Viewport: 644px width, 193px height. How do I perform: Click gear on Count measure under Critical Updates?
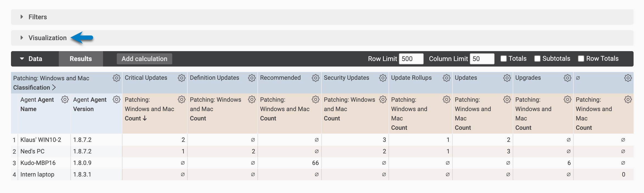pos(181,100)
